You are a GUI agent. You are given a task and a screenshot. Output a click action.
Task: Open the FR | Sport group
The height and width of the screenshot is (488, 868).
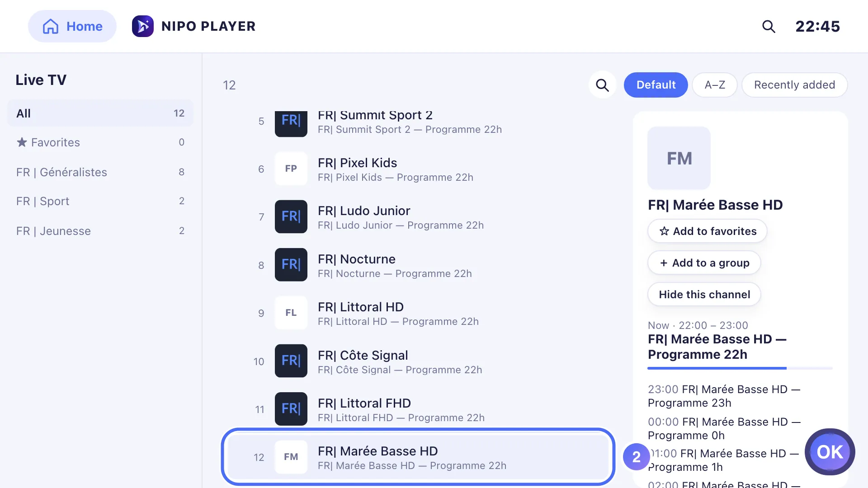100,201
